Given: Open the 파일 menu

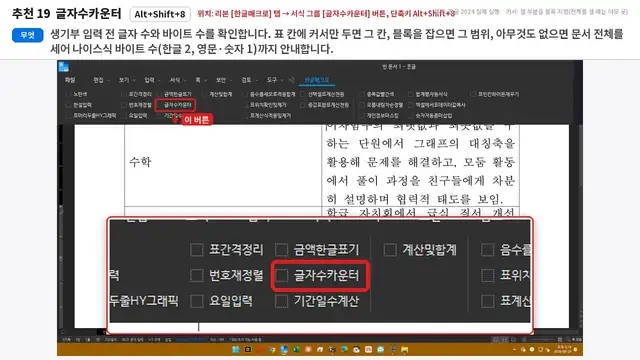Looking at the screenshot, I should coord(70,80).
